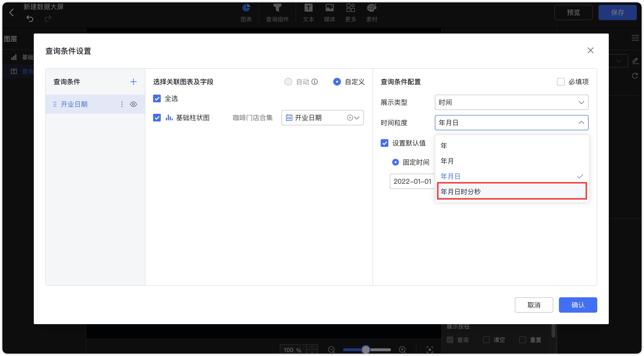
Task: Choose 年月日时分秒 from the granularity list
Action: pos(512,191)
